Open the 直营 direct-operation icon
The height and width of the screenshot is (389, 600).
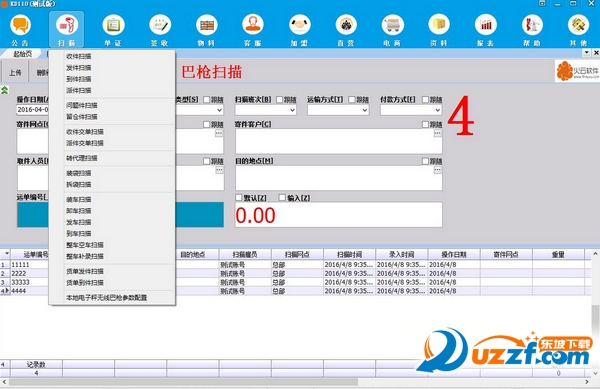click(x=346, y=25)
